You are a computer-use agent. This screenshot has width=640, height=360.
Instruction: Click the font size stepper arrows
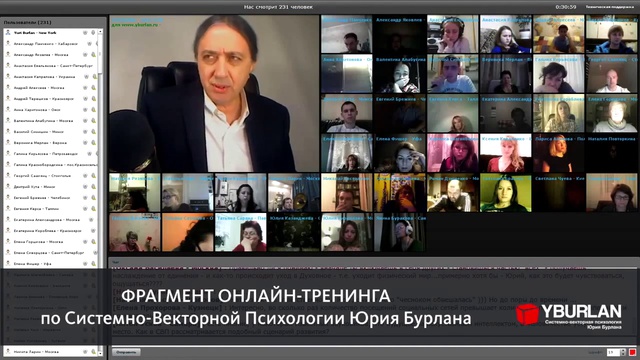click(x=623, y=352)
